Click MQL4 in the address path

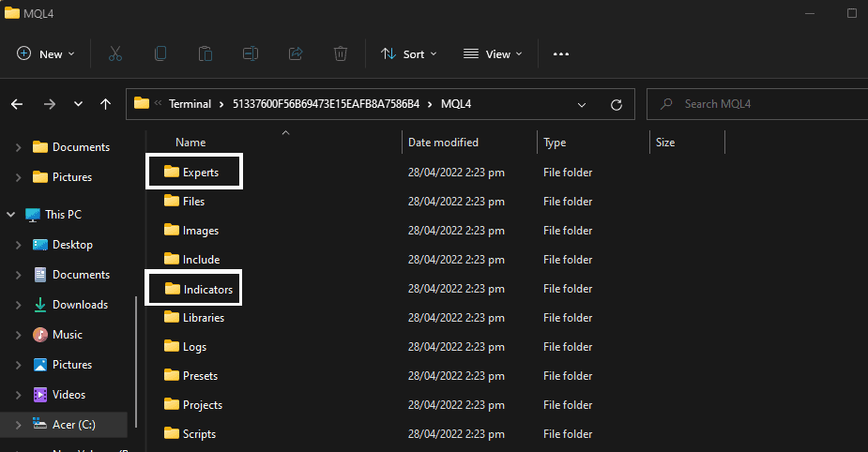click(456, 104)
